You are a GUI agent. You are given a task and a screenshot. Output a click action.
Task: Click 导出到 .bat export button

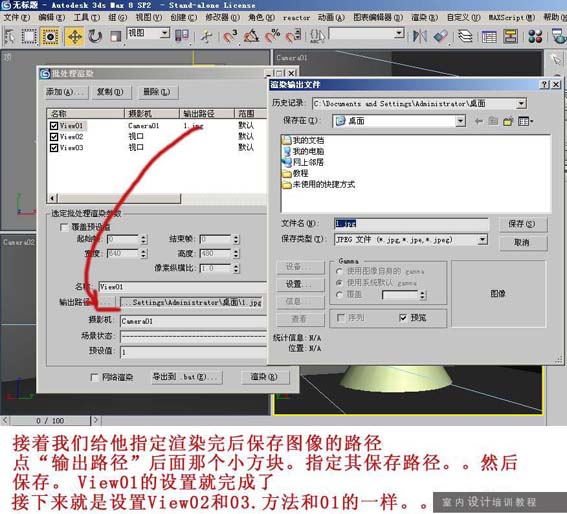coord(186,377)
